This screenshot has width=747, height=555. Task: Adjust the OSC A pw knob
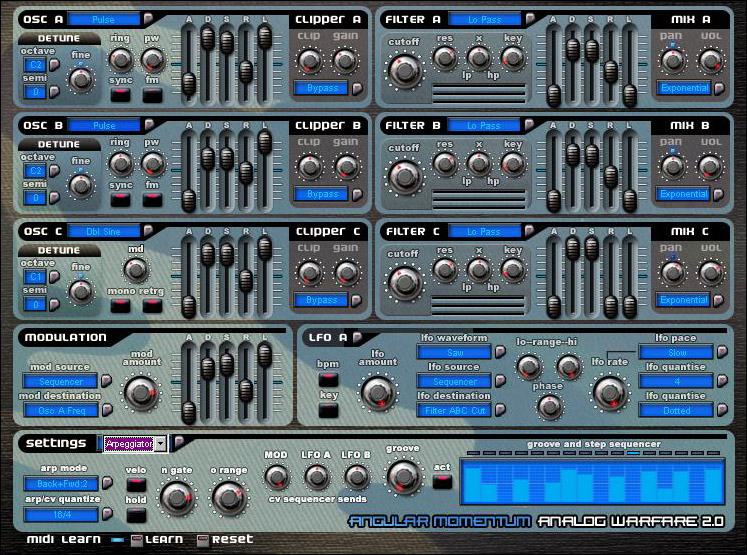click(x=152, y=60)
